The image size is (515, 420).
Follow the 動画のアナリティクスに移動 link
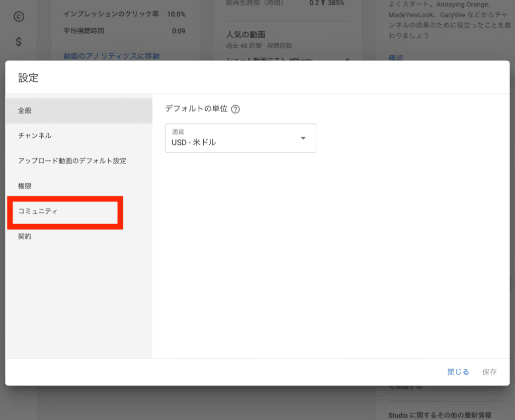click(111, 56)
